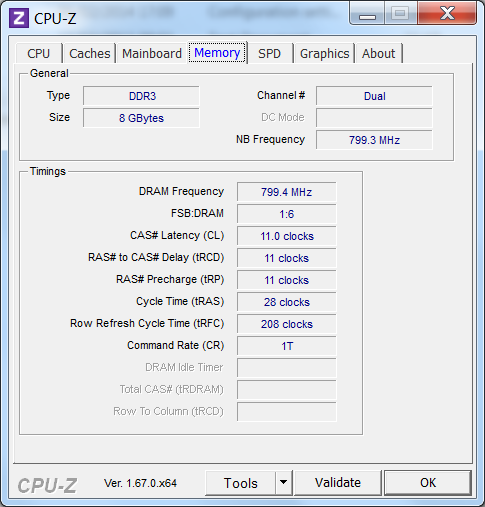This screenshot has height=507, width=485.
Task: Close the CPU-Z window
Action: (x=447, y=13)
